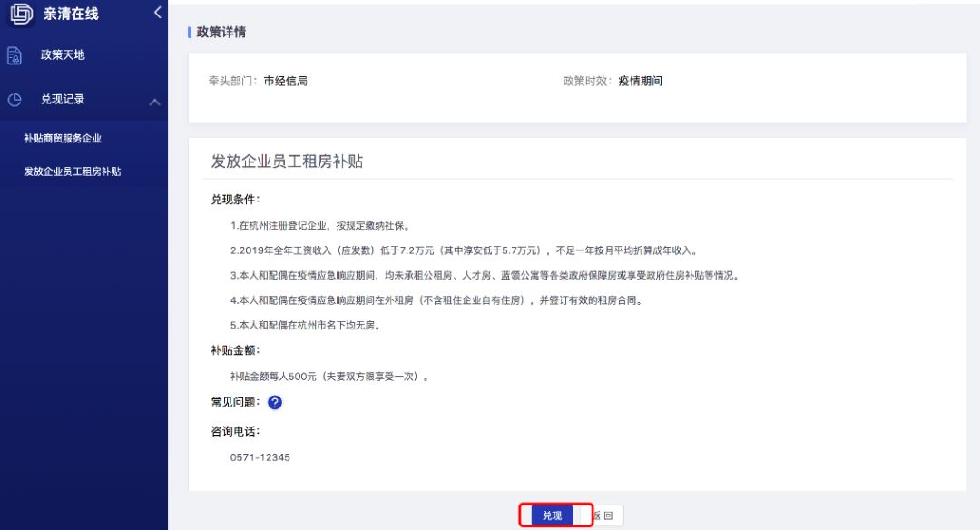Click the 返回 button

pyautogui.click(x=603, y=515)
